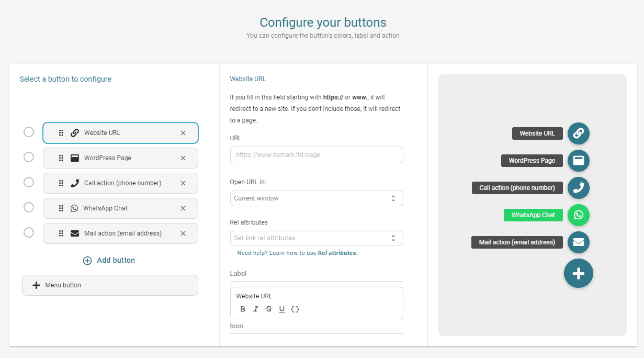
Task: Click the code formatting icon in the Label editor
Action: coord(295,309)
